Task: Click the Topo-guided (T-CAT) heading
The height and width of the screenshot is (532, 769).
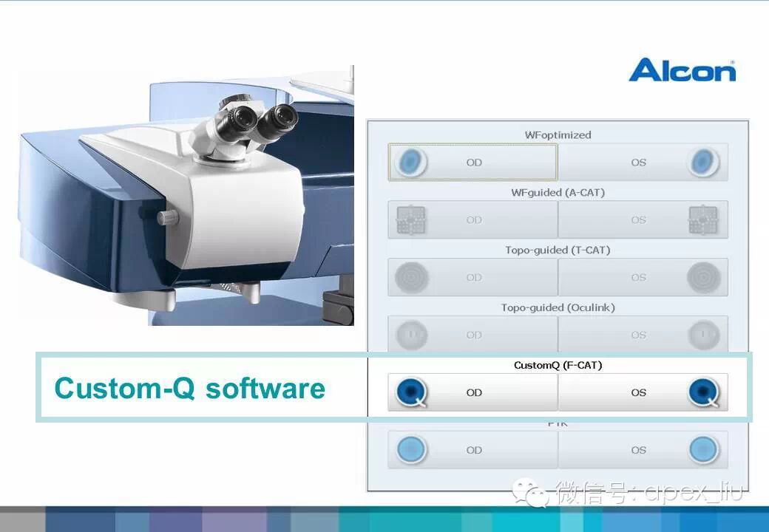Action: [558, 250]
